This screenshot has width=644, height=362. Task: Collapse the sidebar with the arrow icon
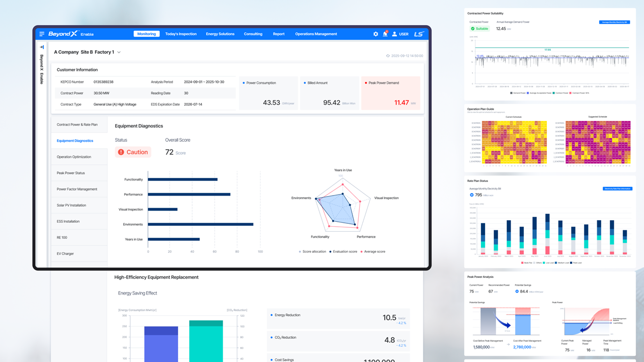42,47
